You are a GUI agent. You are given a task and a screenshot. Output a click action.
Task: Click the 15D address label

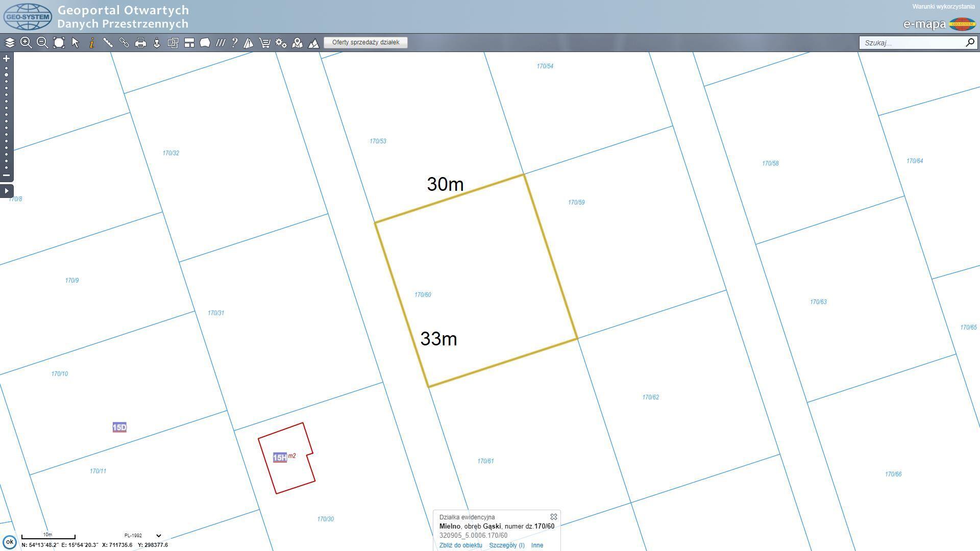coord(119,428)
